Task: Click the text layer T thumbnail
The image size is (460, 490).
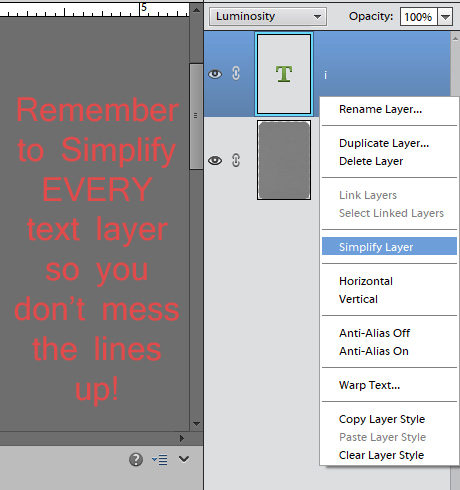Action: click(x=284, y=74)
